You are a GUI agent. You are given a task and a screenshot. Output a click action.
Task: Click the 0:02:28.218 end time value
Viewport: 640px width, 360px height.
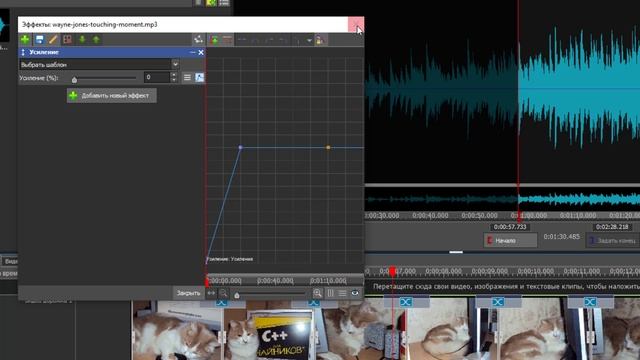click(x=612, y=227)
